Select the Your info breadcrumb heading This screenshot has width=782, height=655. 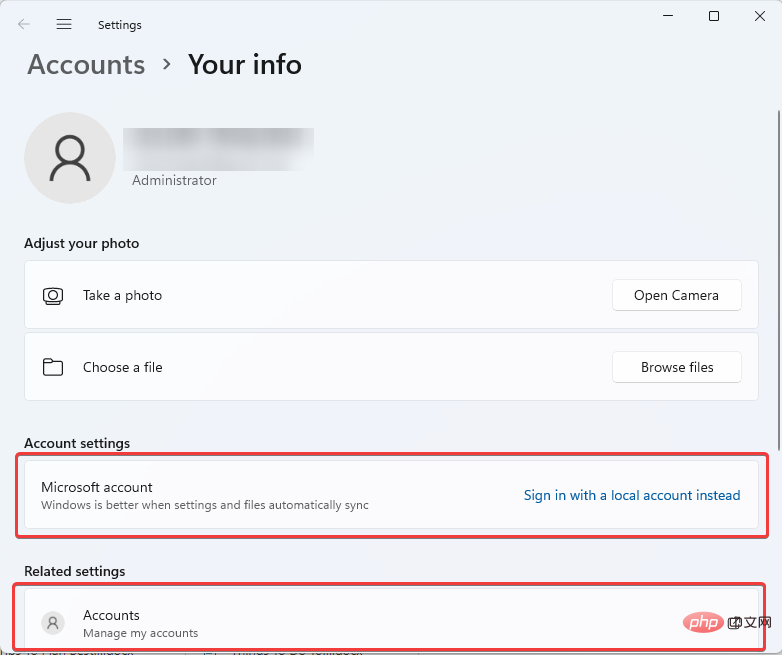pos(245,65)
